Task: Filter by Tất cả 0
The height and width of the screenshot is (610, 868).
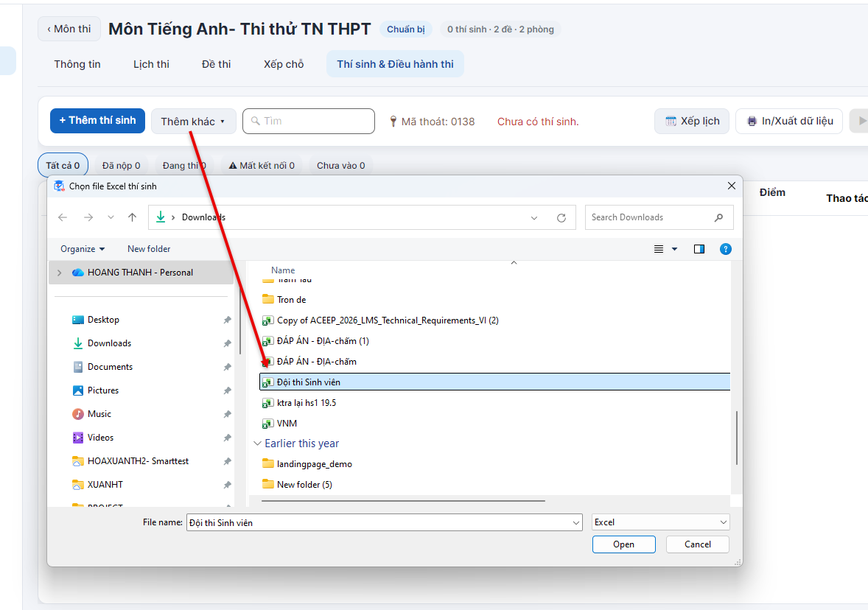Action: point(63,166)
